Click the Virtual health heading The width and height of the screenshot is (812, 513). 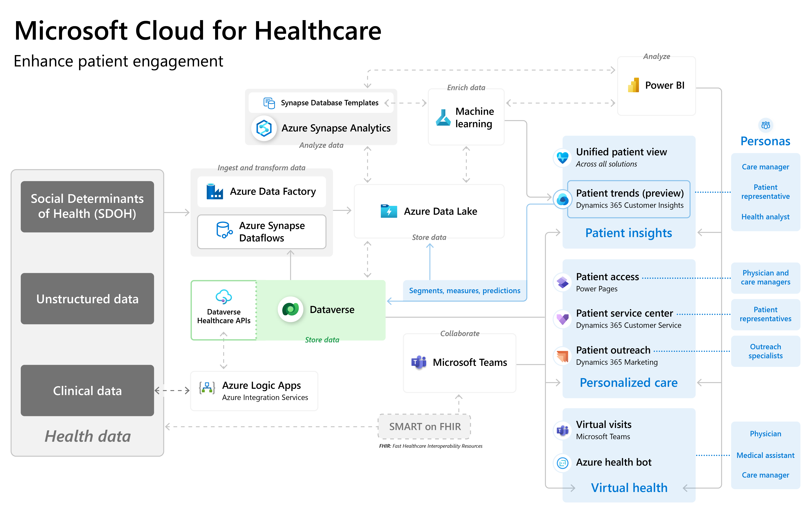629,488
